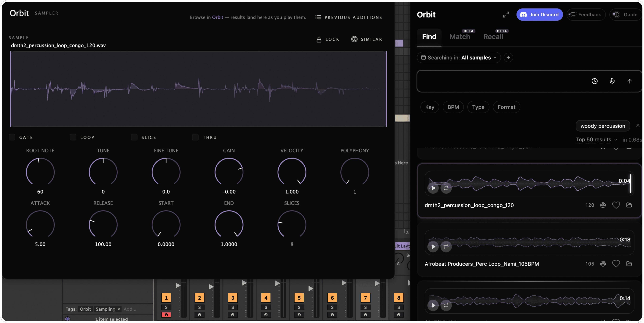Click the Velocity knob
The height and width of the screenshot is (323, 644).
pos(292,172)
